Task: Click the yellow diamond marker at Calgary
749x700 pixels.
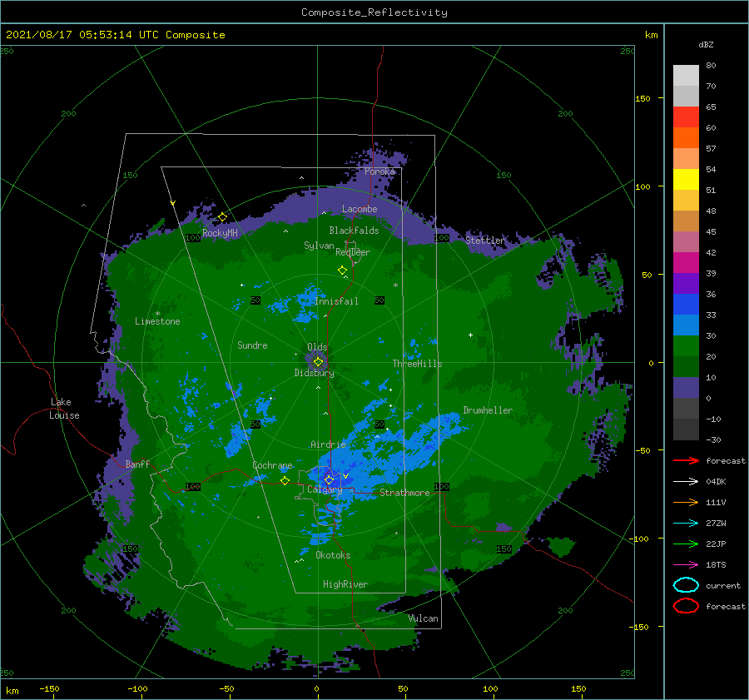Action: tap(329, 479)
